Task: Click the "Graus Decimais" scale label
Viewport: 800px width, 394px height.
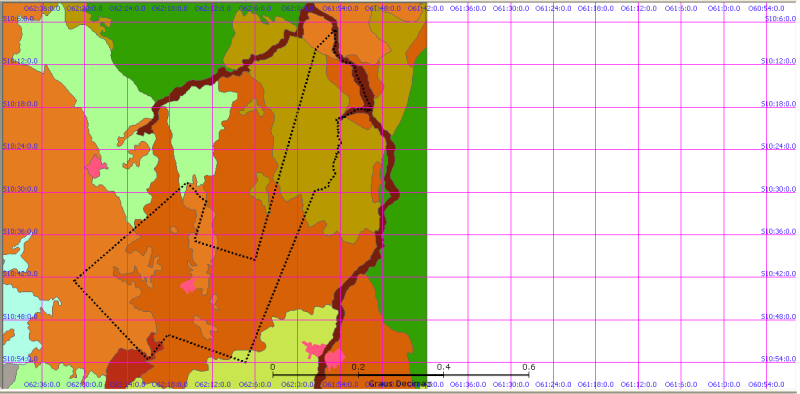Action: click(400, 383)
